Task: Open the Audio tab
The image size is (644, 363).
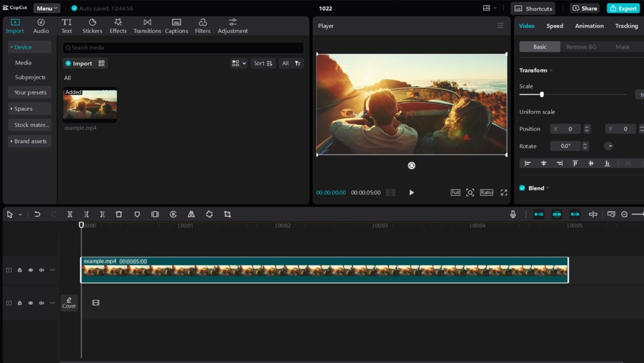Action: 41,26
